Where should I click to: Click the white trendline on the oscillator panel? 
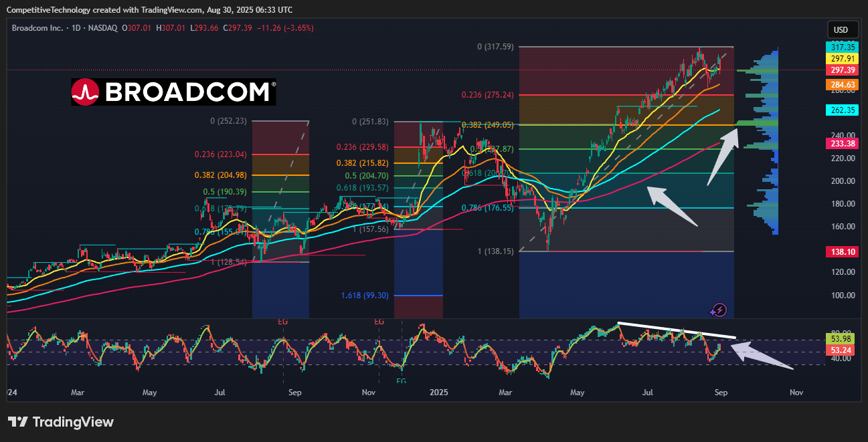(676, 330)
